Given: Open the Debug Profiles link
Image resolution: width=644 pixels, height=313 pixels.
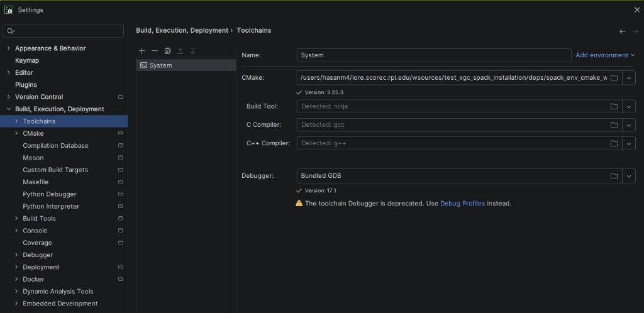Looking at the screenshot, I should (x=462, y=203).
